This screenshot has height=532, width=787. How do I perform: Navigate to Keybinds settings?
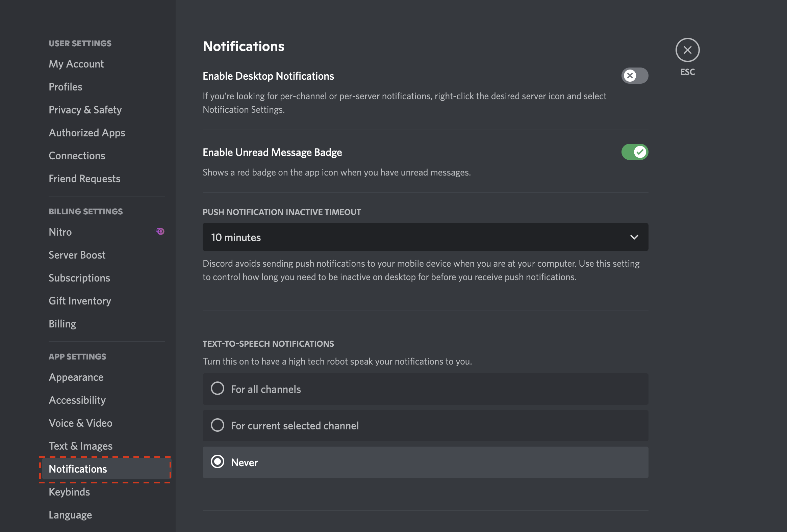point(69,491)
